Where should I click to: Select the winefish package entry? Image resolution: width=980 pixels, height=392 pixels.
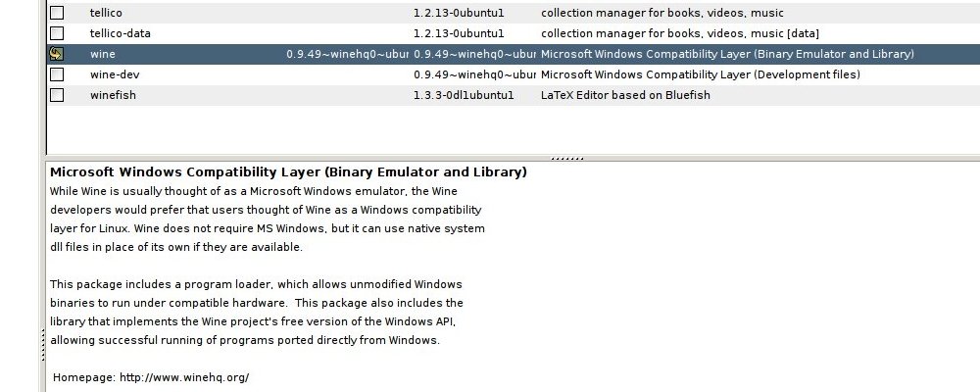[514, 95]
